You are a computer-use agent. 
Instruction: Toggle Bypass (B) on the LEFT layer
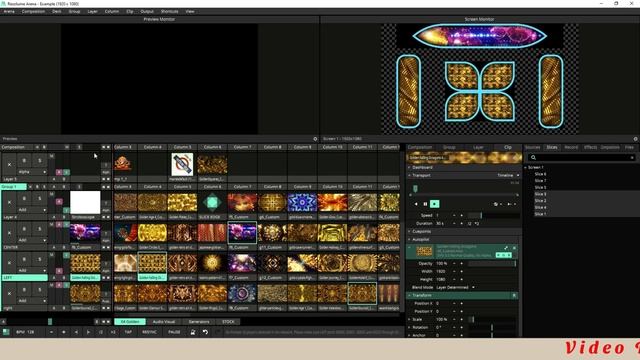24,259
